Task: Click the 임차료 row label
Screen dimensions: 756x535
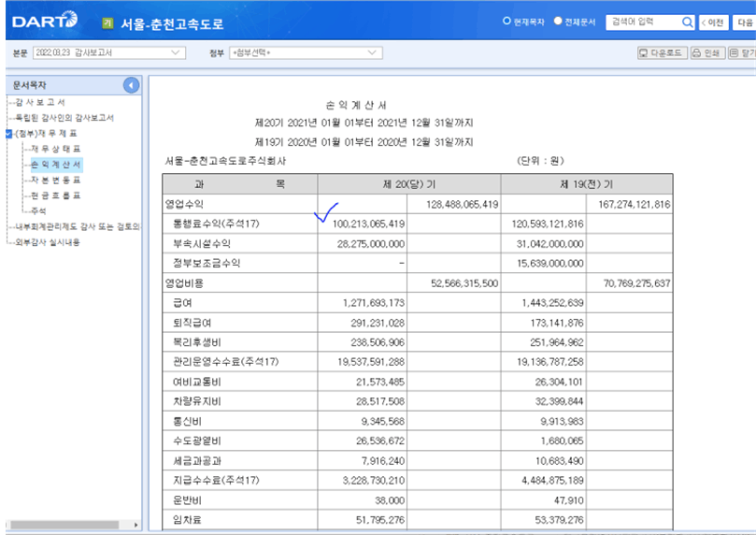Action: coord(187,520)
